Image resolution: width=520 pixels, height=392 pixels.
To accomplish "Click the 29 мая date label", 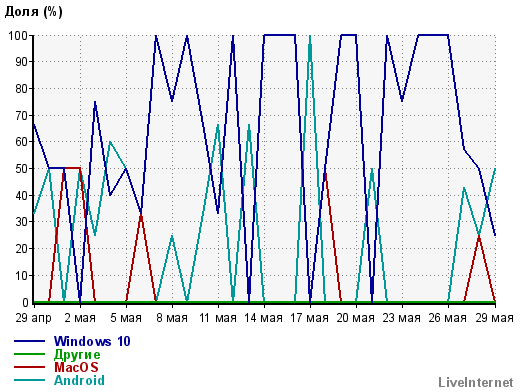I will coord(494,318).
